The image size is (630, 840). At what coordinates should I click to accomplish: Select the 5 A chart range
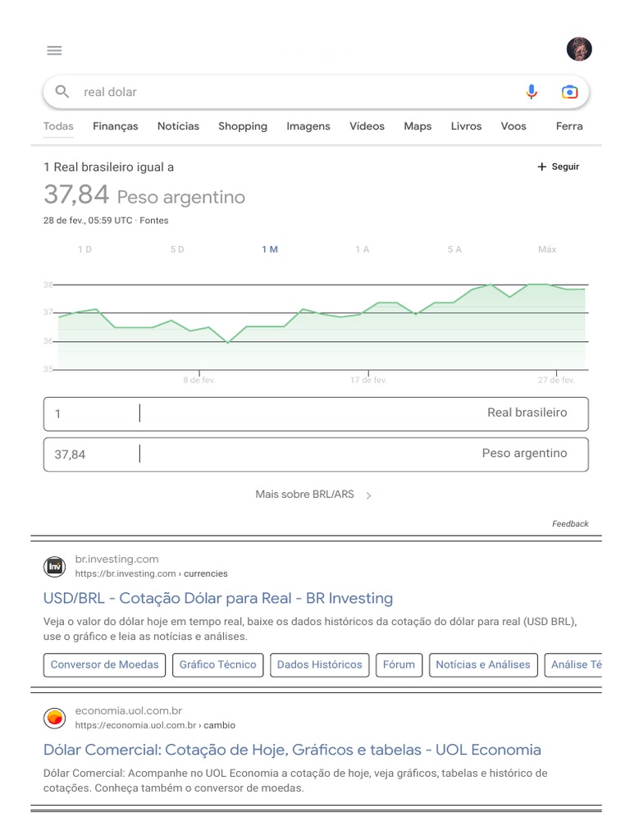point(454,249)
